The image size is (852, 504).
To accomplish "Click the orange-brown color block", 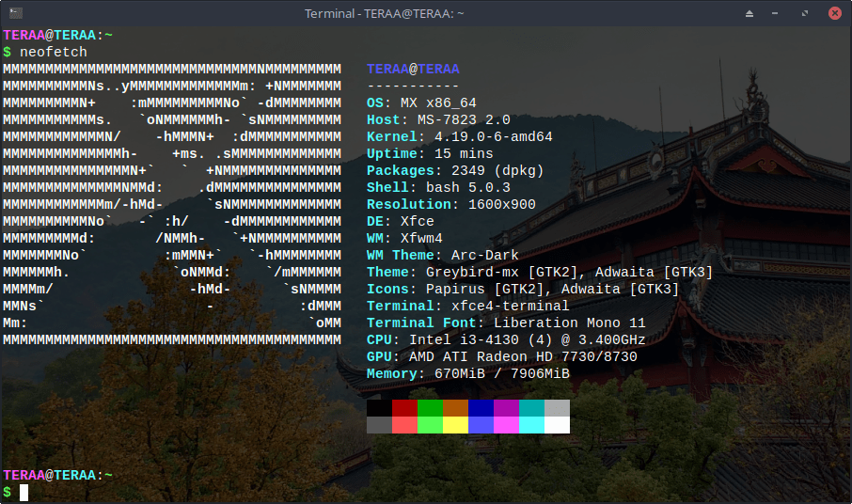I will [456, 408].
